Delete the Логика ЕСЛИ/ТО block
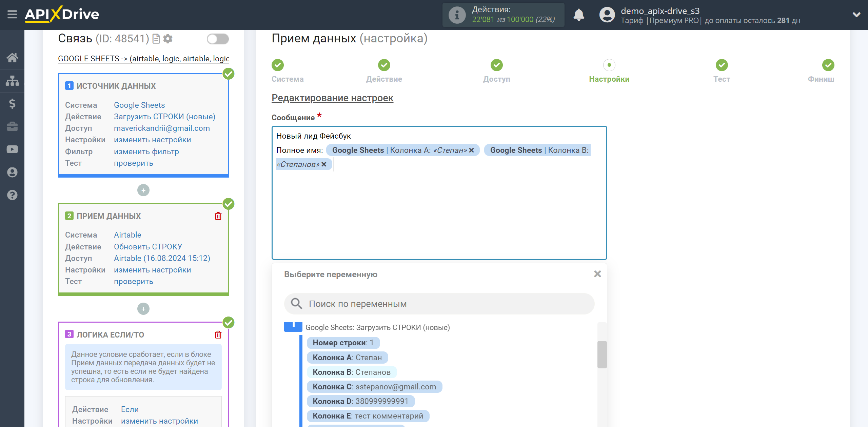The image size is (868, 427). 218,334
